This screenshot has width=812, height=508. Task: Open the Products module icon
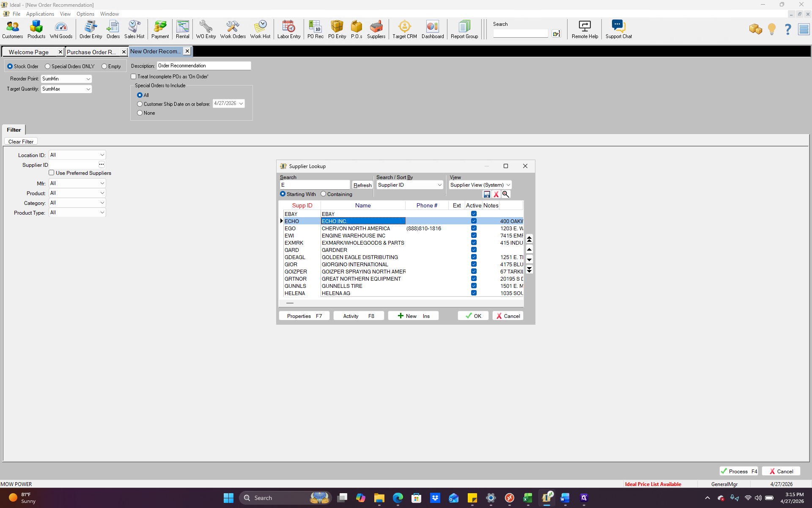tap(36, 30)
